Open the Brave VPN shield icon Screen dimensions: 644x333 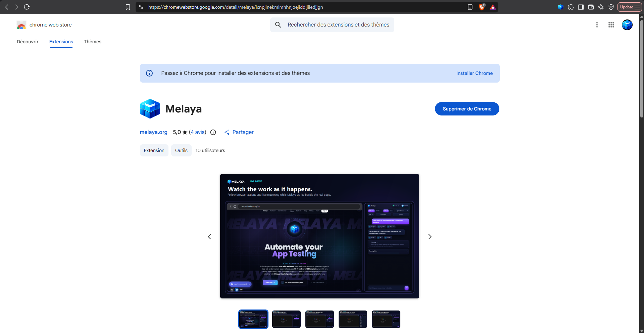(x=611, y=7)
